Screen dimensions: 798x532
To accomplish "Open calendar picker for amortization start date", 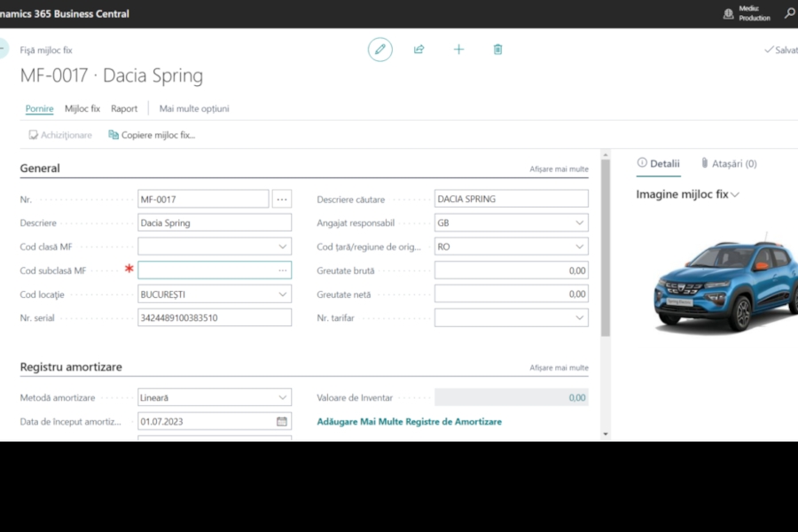I will point(282,422).
